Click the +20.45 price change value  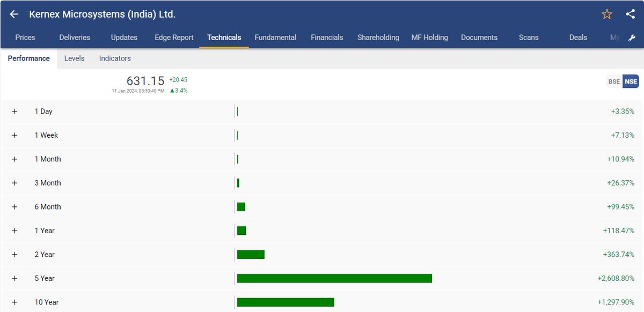click(x=178, y=80)
